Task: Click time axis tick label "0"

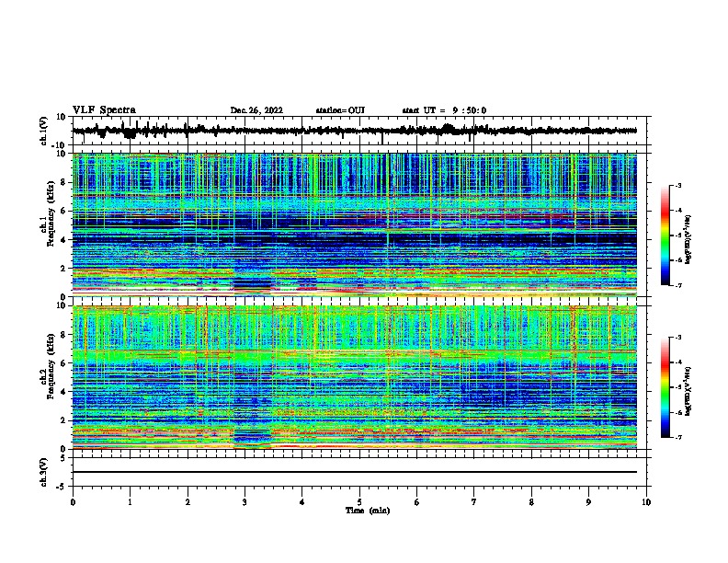Action: click(x=73, y=502)
